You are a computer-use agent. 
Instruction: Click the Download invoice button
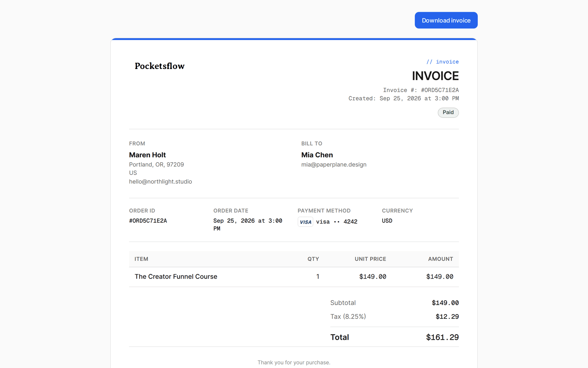tap(446, 20)
